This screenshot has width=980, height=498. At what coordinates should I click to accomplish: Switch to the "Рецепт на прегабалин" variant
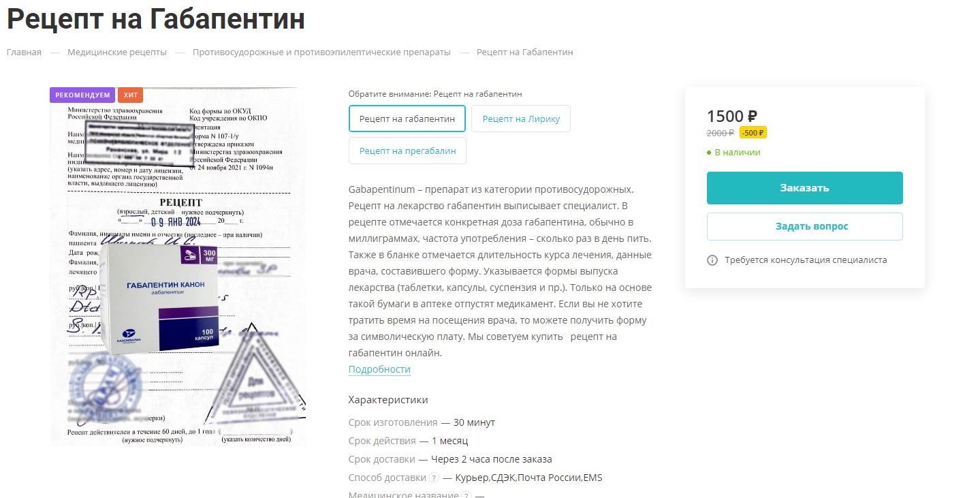pos(407,151)
